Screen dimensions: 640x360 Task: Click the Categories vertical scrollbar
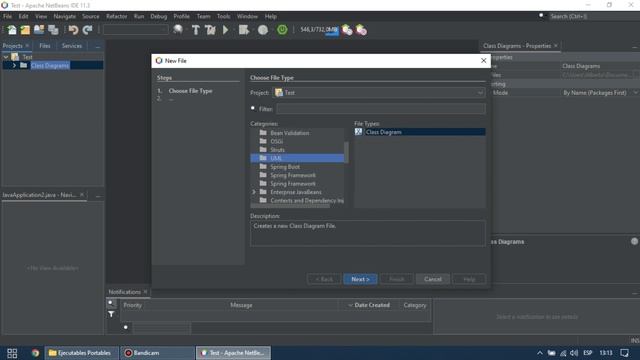coord(347,152)
